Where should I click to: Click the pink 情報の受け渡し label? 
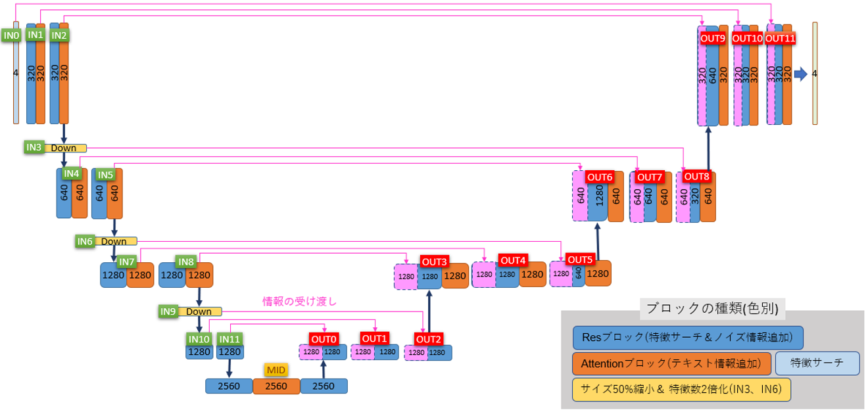tap(301, 301)
